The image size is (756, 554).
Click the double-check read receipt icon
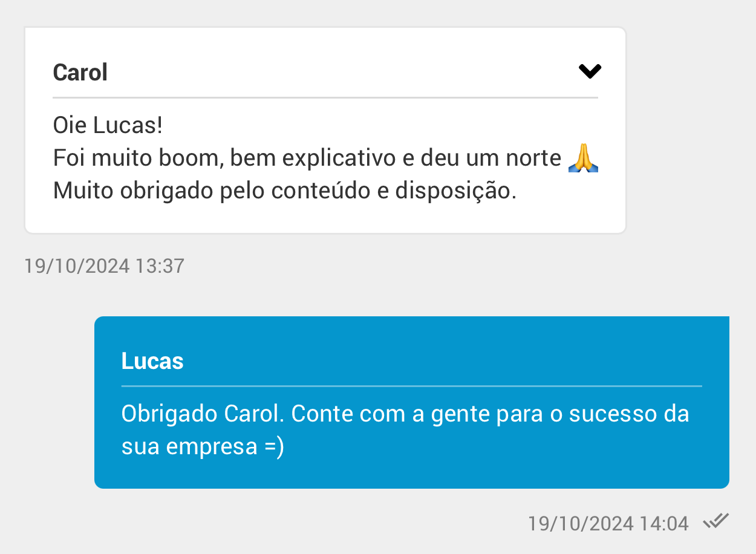pos(715,521)
